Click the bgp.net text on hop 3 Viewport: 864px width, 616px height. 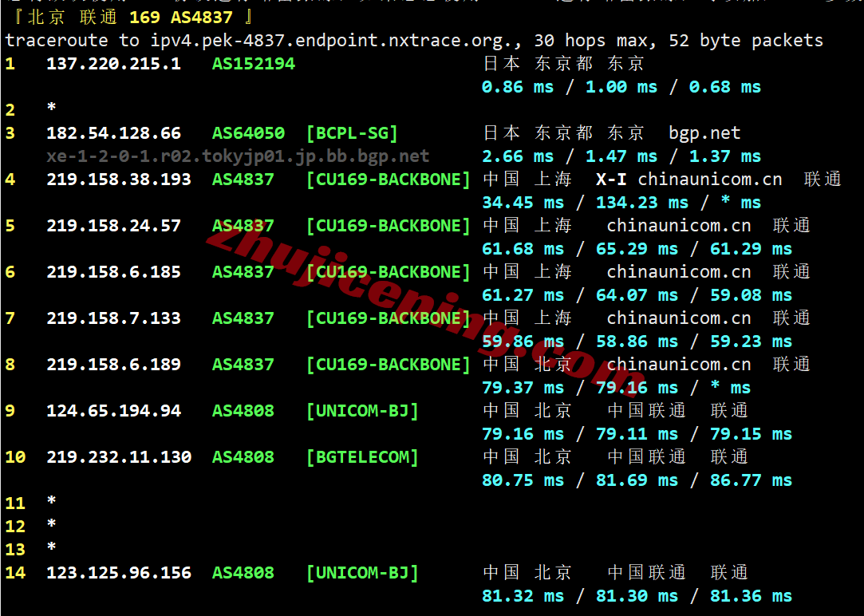pyautogui.click(x=704, y=133)
